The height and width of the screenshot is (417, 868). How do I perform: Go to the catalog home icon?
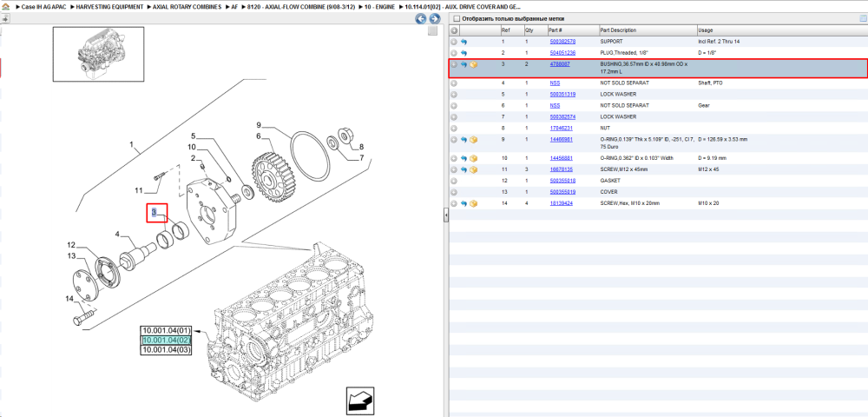click(x=5, y=7)
